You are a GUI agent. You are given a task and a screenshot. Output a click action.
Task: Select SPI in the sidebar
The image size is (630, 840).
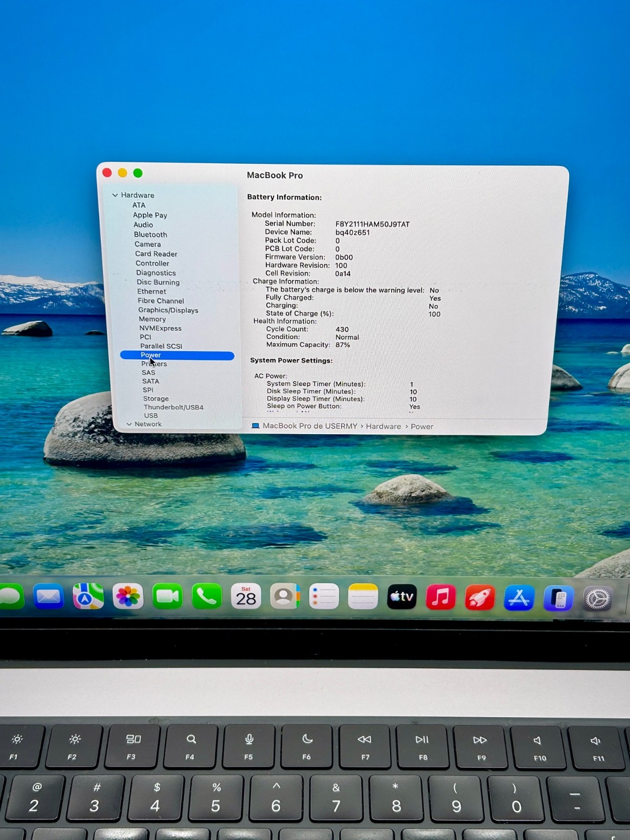click(x=148, y=390)
